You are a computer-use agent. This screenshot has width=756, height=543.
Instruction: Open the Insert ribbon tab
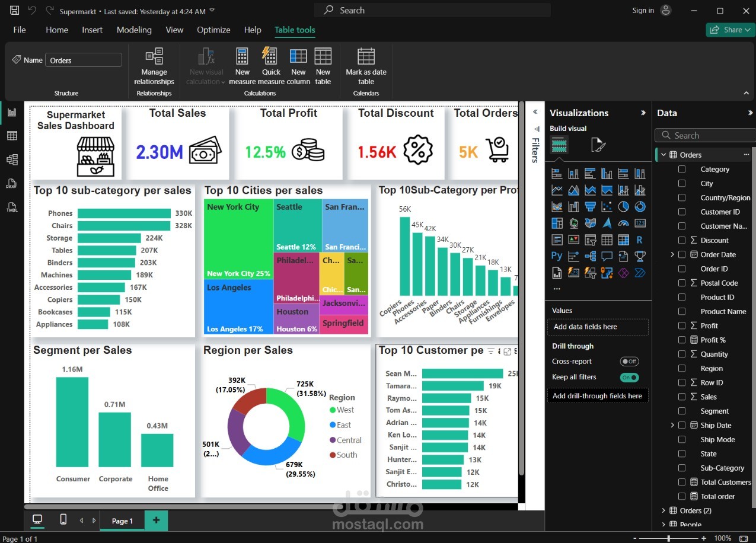(92, 30)
